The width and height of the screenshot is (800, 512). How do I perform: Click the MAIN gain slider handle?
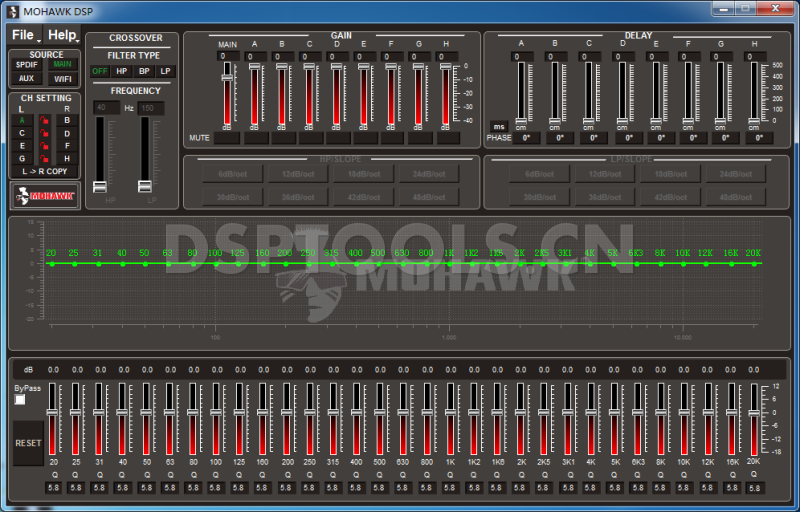(x=227, y=77)
